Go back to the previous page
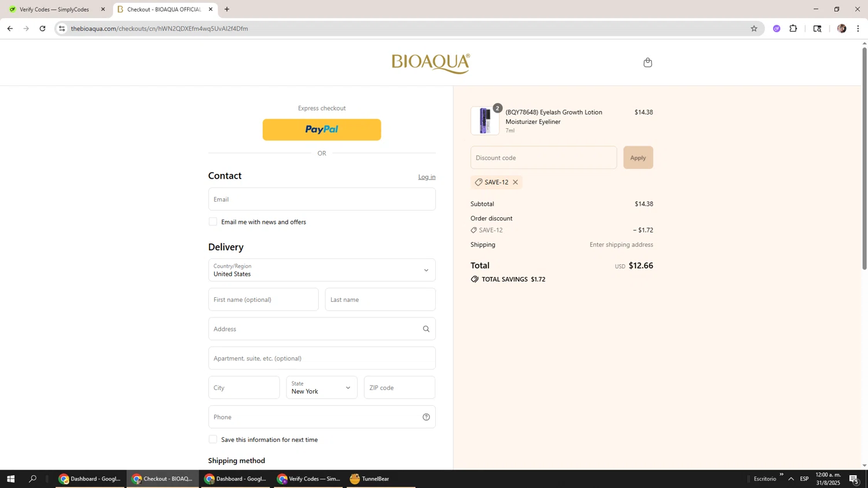868x488 pixels. [x=10, y=28]
